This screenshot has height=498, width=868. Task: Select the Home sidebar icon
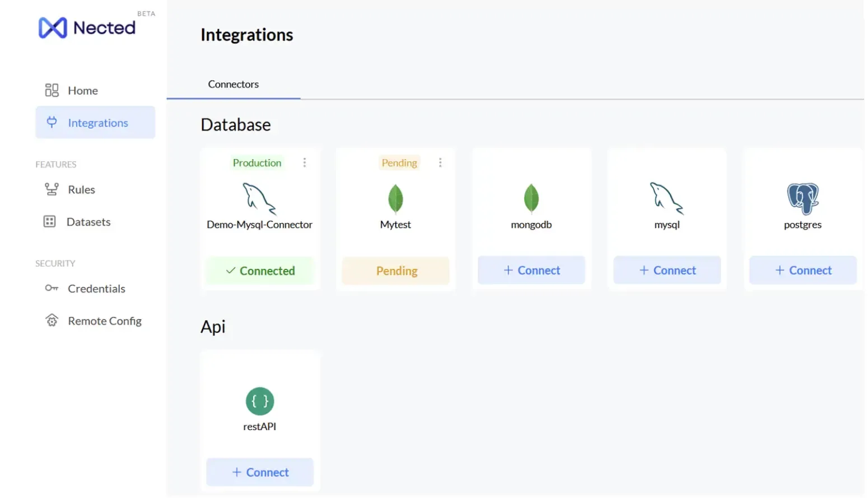51,90
